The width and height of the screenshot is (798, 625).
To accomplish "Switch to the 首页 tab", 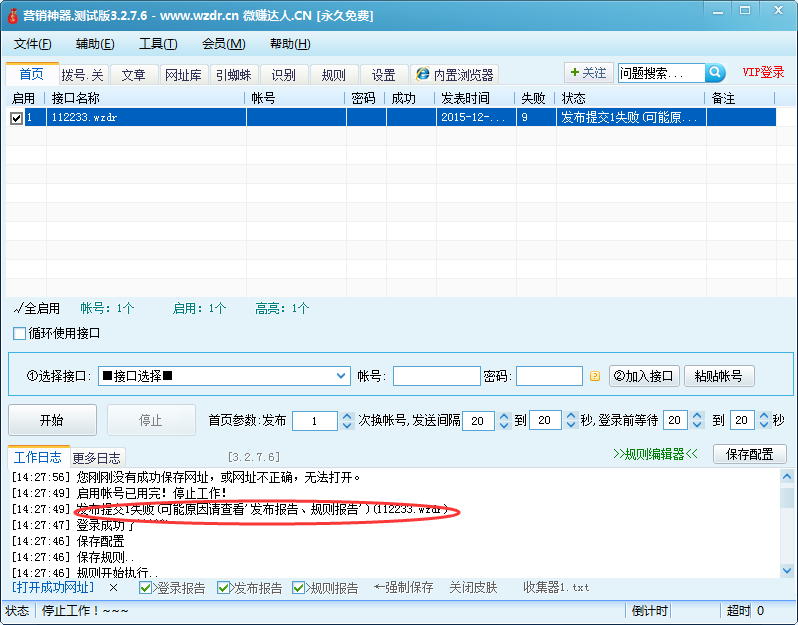I will click(x=32, y=74).
